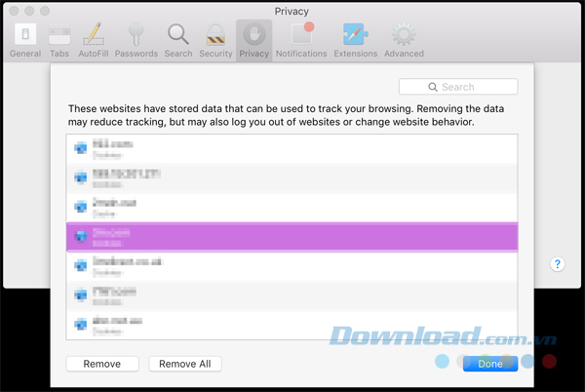Open the AutoFill preferences pane
This screenshot has width=585, height=392.
(94, 40)
